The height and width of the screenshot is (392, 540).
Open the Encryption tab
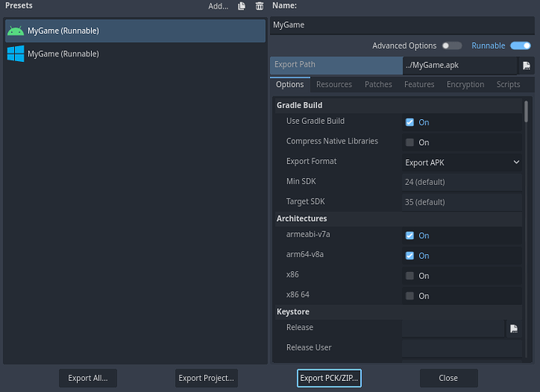465,85
